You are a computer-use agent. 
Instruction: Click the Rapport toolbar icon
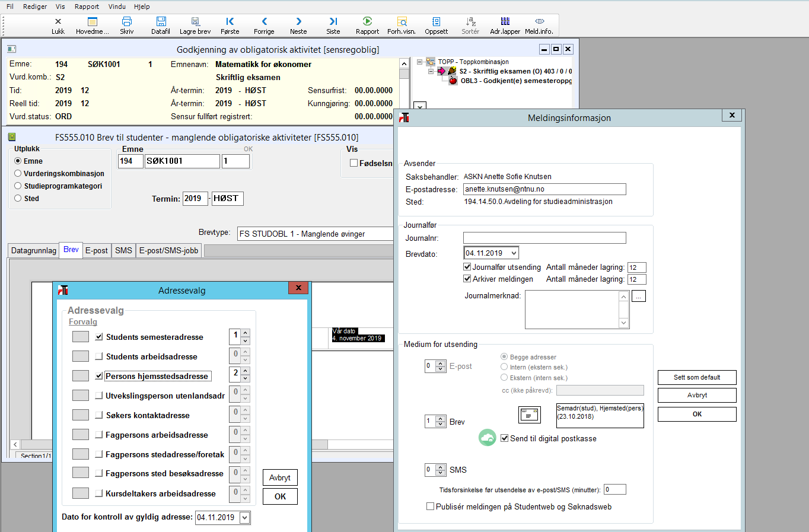367,21
